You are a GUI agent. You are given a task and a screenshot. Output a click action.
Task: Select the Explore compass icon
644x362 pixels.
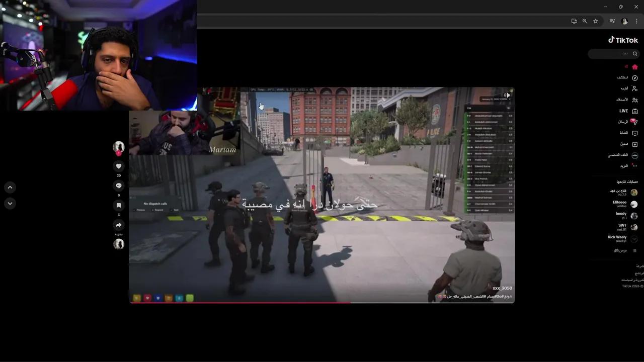pos(635,77)
